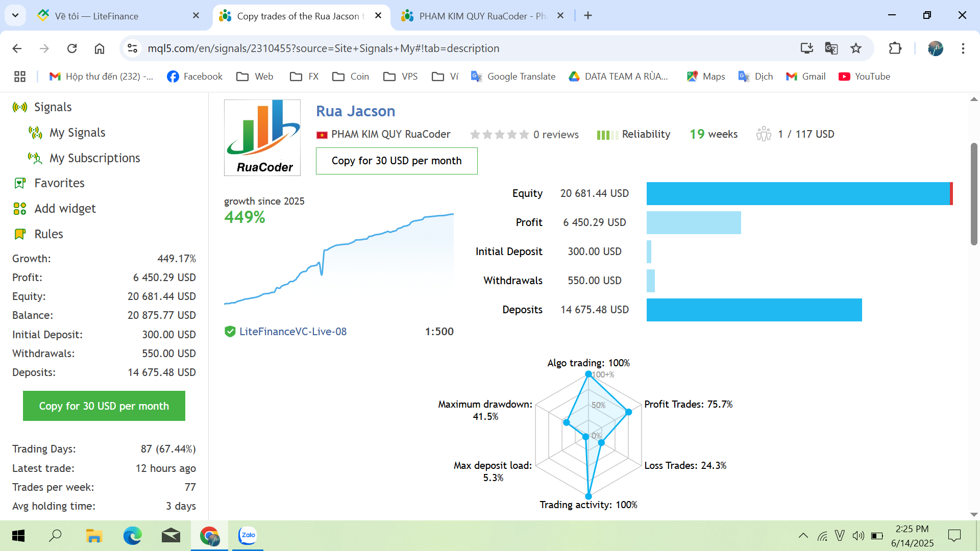The image size is (980, 551).
Task: Open LiteFinanceVC-Live-08 broker server link
Action: tap(293, 332)
